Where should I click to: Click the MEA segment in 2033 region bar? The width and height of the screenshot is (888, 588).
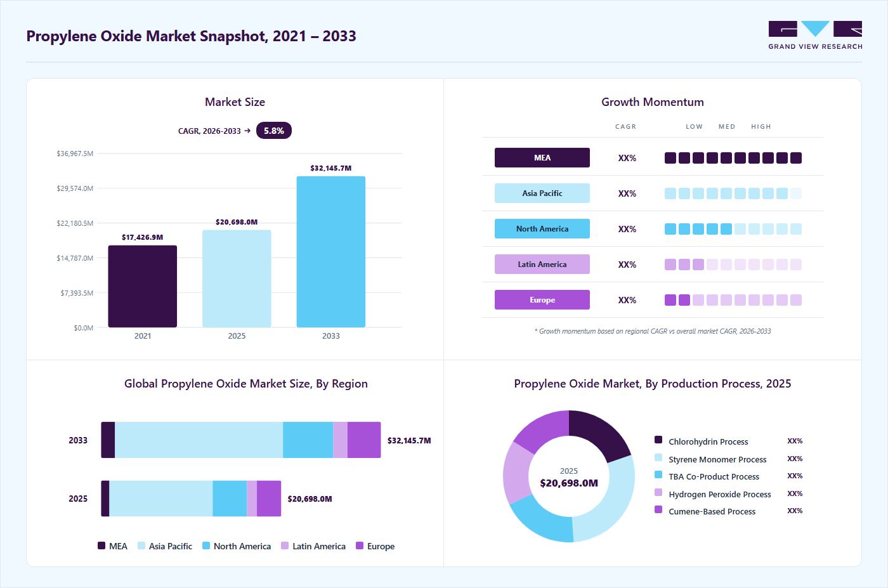tap(108, 440)
